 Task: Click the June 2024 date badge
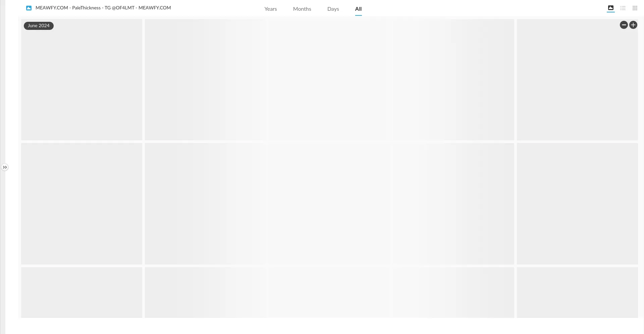click(x=39, y=26)
